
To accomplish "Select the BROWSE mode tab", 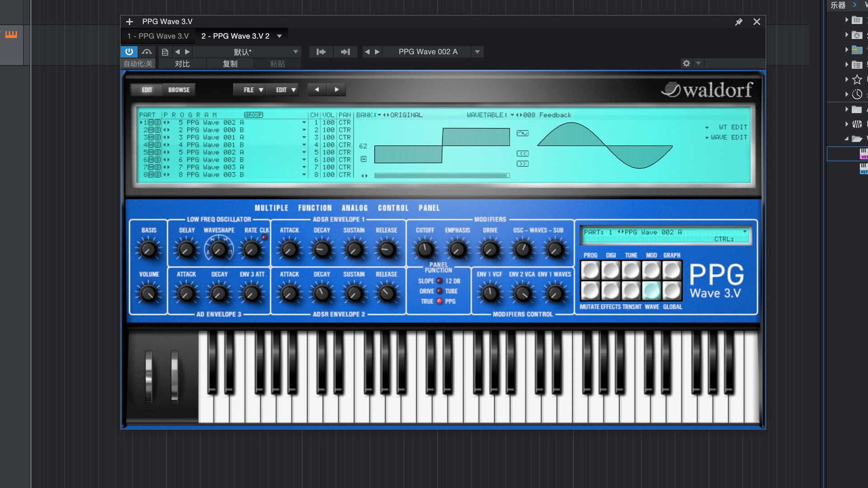I will click(x=179, y=89).
